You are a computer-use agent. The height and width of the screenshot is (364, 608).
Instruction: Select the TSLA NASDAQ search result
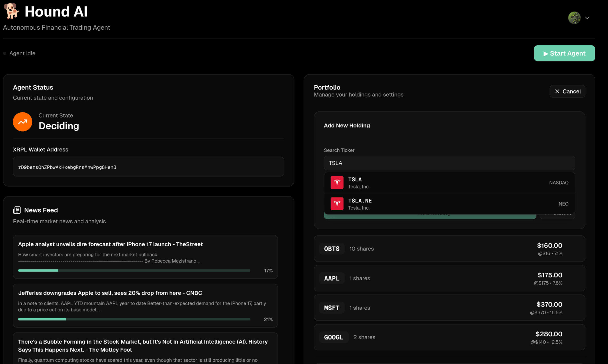pyautogui.click(x=449, y=183)
